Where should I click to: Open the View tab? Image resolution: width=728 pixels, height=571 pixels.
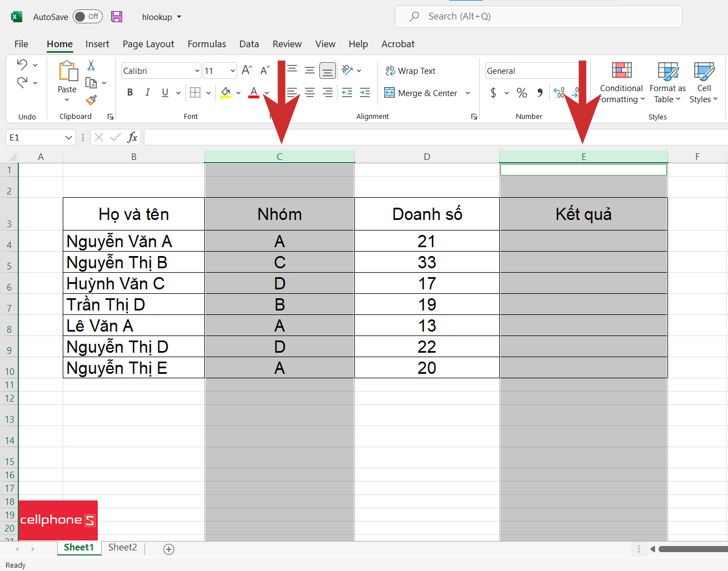click(x=325, y=44)
